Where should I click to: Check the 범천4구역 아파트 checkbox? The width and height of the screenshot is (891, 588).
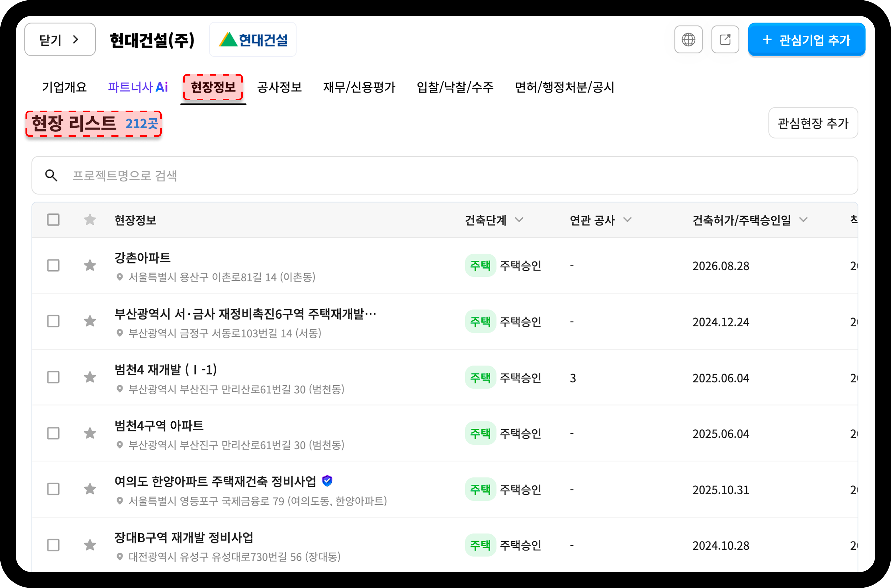53,433
